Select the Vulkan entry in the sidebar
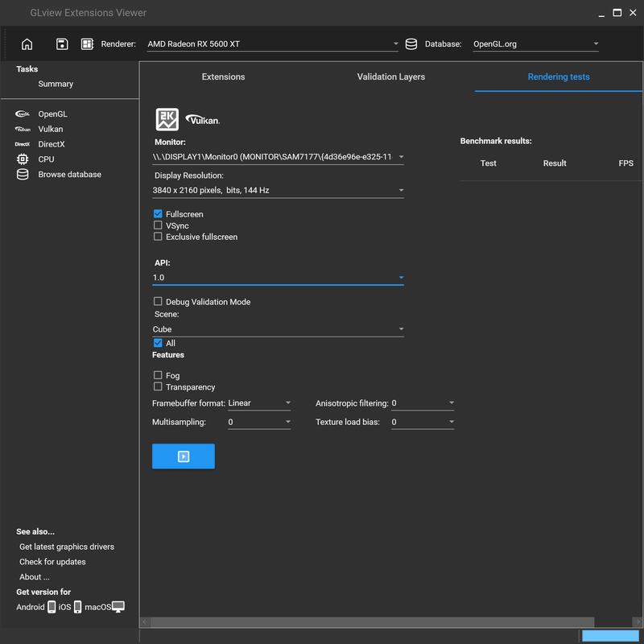The image size is (644, 644). click(x=51, y=129)
